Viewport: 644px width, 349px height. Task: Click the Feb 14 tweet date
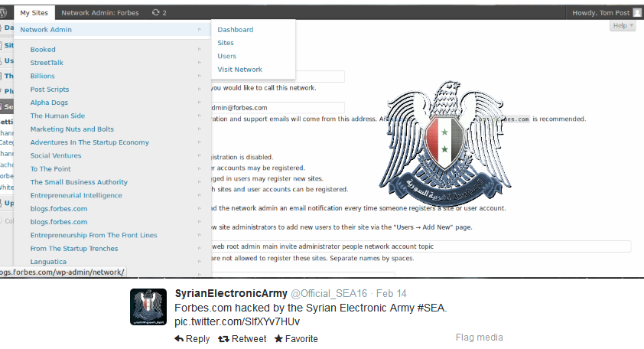(392, 293)
